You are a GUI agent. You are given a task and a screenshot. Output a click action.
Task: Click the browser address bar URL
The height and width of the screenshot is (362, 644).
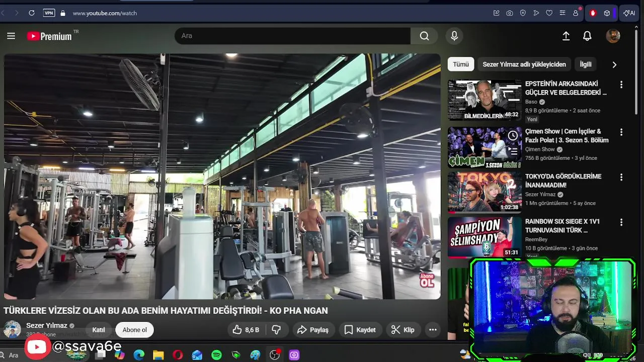tap(105, 13)
